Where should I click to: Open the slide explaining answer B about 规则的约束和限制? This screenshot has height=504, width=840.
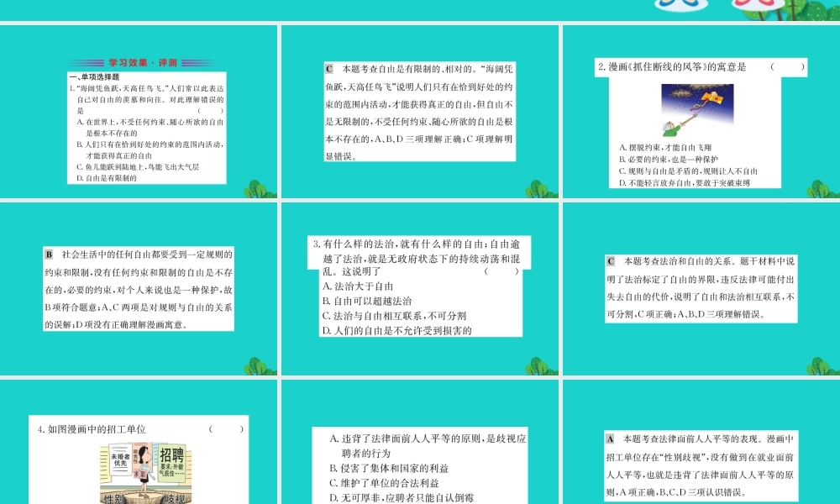coord(139,289)
